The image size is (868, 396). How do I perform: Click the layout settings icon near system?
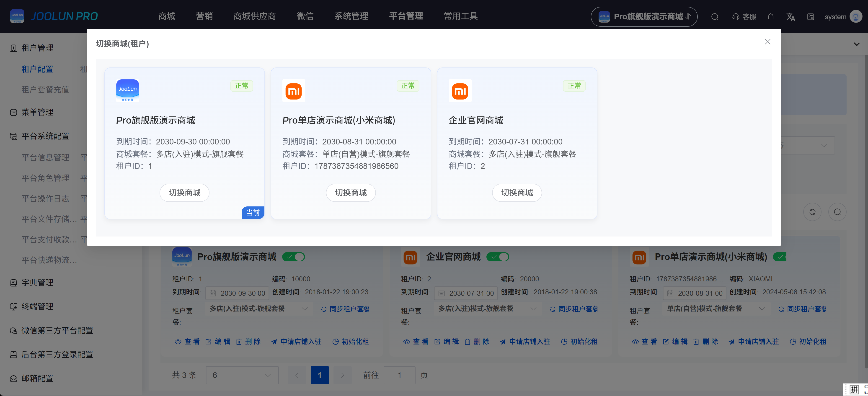811,17
